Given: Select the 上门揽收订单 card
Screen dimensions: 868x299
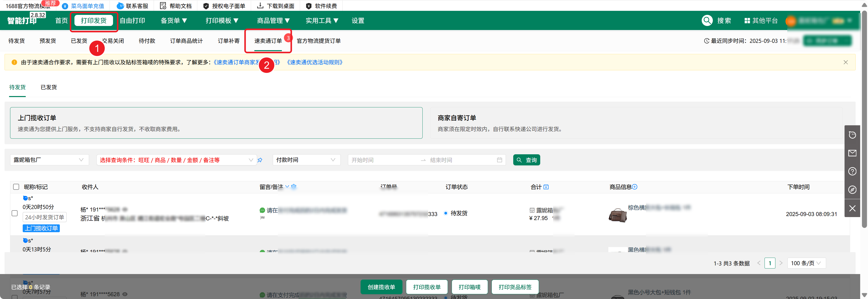Looking at the screenshot, I should pos(216,123).
